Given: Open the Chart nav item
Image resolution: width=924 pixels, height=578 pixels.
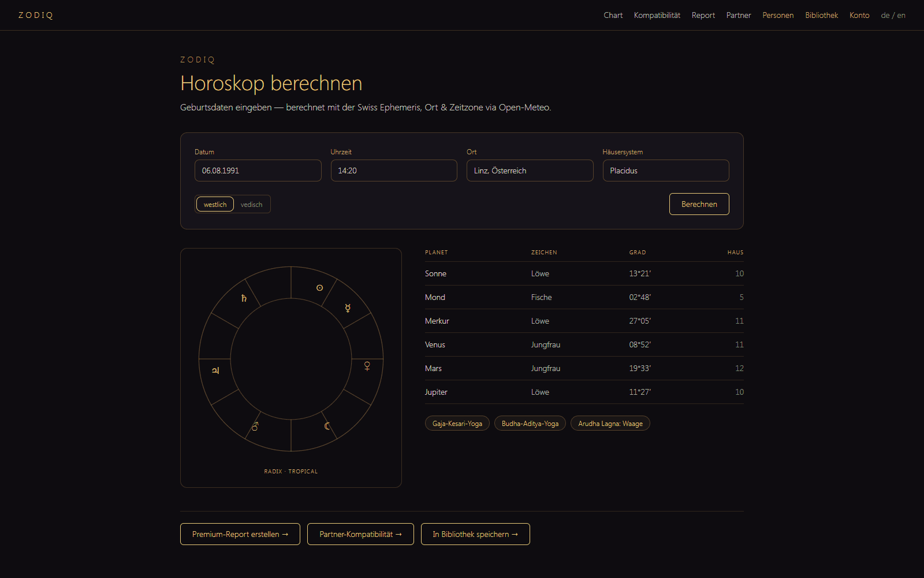Looking at the screenshot, I should pos(613,15).
